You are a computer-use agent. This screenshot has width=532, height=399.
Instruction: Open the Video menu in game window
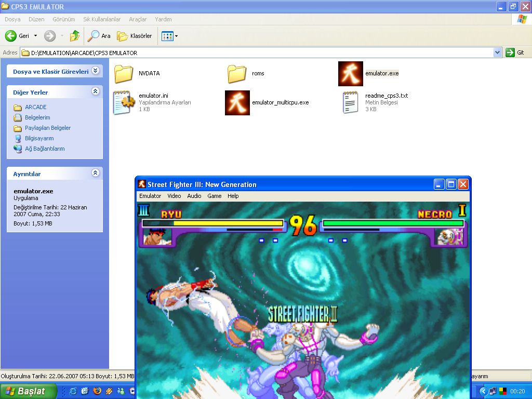[x=174, y=196]
